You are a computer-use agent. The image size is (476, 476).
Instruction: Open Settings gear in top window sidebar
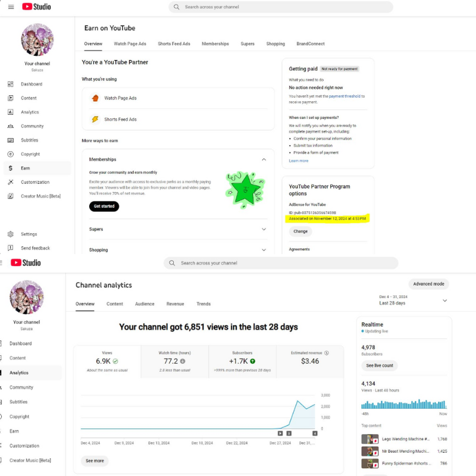(x=10, y=234)
